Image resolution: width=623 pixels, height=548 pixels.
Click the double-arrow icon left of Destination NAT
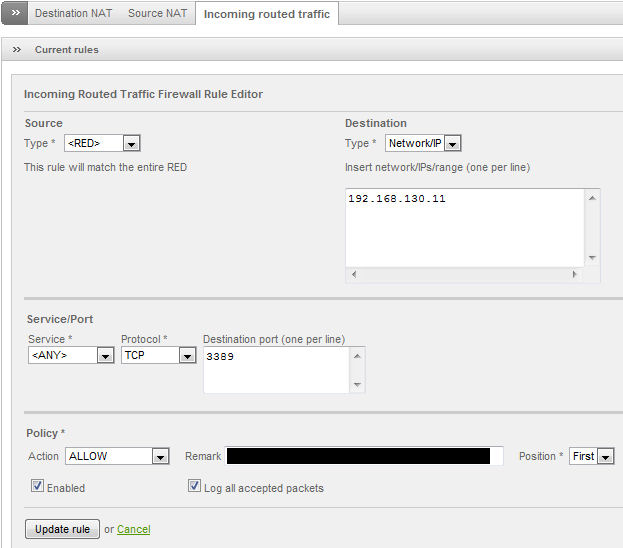click(15, 14)
